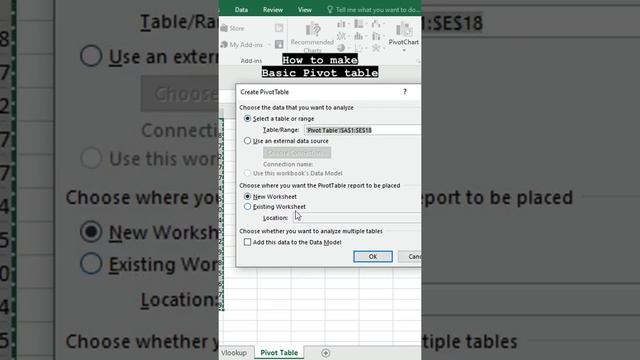Click the Create PivotTable help question mark
The width and height of the screenshot is (640, 360).
pos(405,92)
